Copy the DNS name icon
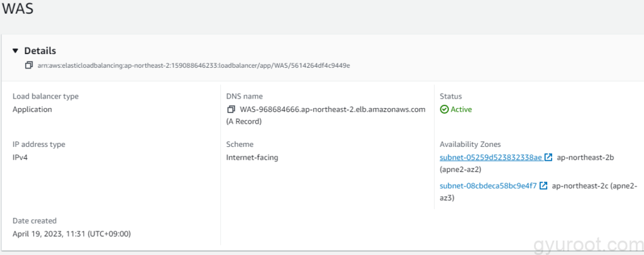The image size is (644, 255). click(231, 109)
